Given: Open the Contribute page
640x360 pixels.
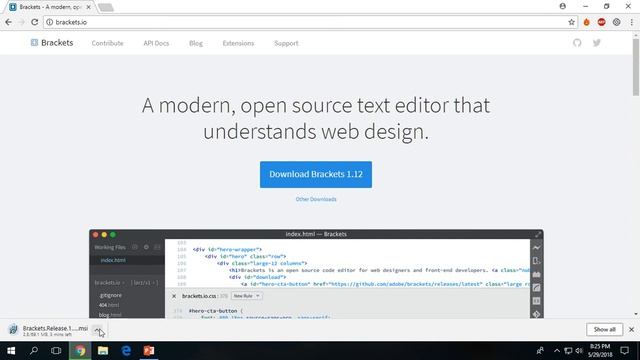Looking at the screenshot, I should (x=107, y=43).
